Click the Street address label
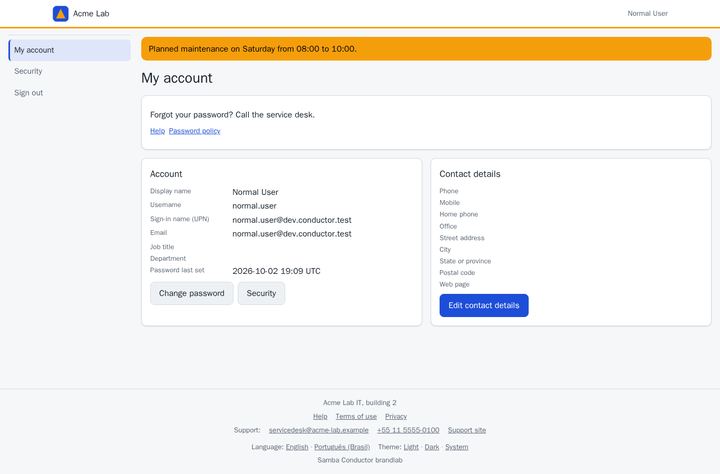This screenshot has width=720, height=474. pyautogui.click(x=462, y=238)
